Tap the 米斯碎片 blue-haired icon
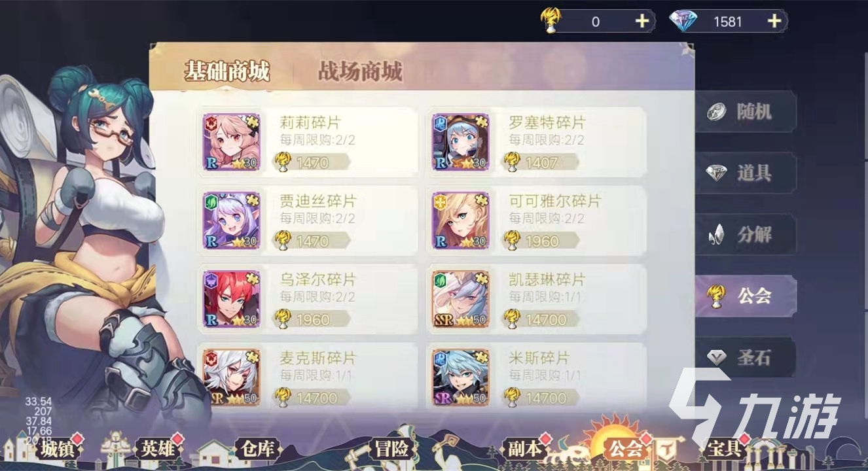 click(460, 377)
